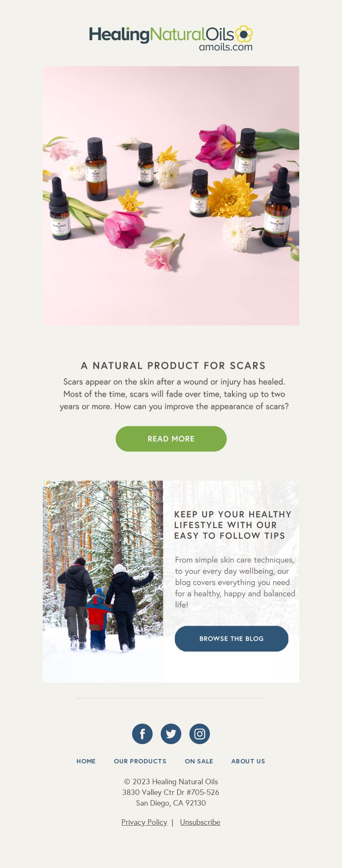The image size is (342, 868).
Task: Open Our Products footer link
Action: pos(140,761)
